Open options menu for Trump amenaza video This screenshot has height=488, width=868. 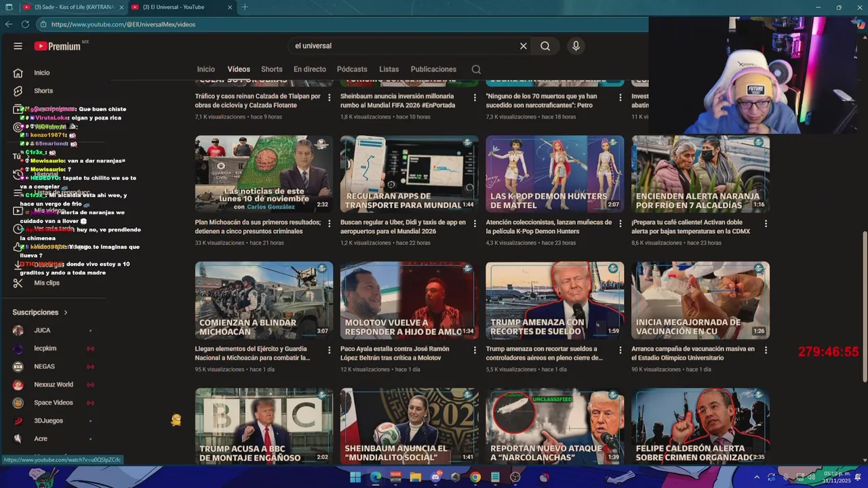click(x=620, y=350)
